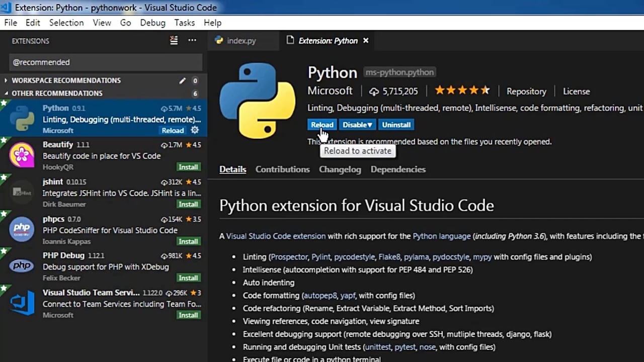Viewport: 644px width, 362px height.
Task: Click the blue Reload button
Action: 322,125
